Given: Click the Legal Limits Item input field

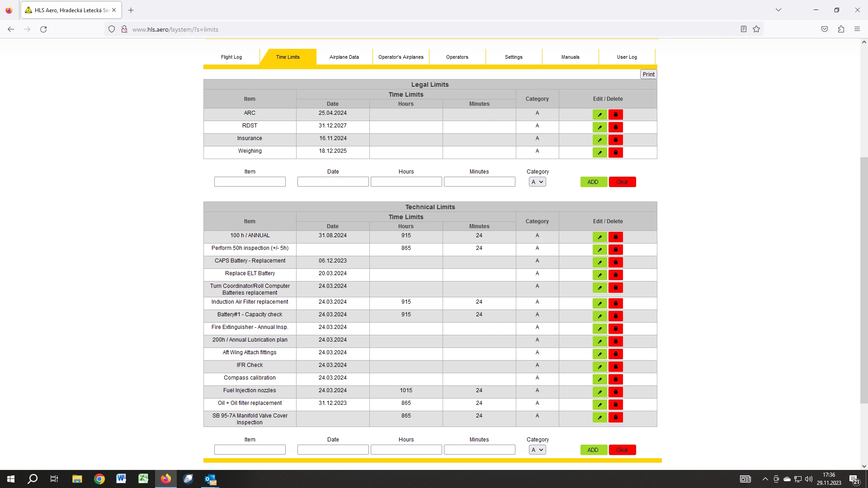Looking at the screenshot, I should pyautogui.click(x=250, y=182).
